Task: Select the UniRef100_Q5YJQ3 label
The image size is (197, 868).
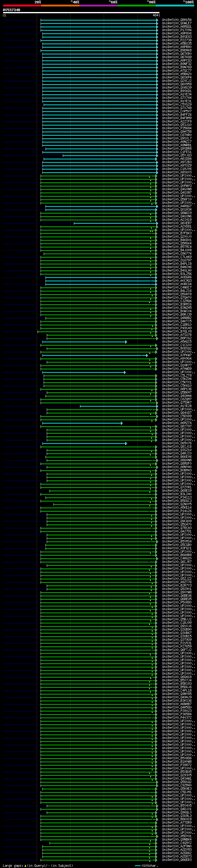Action: pyautogui.click(x=176, y=155)
